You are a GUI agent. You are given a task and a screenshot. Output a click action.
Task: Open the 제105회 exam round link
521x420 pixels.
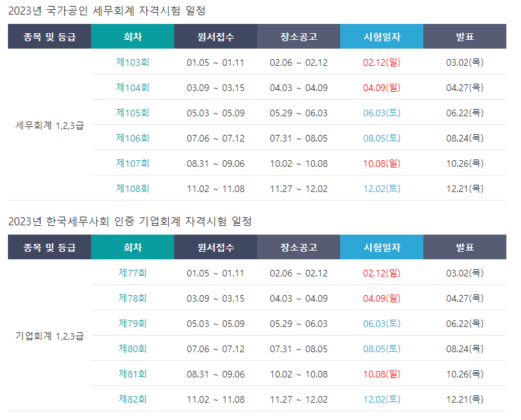(x=133, y=113)
